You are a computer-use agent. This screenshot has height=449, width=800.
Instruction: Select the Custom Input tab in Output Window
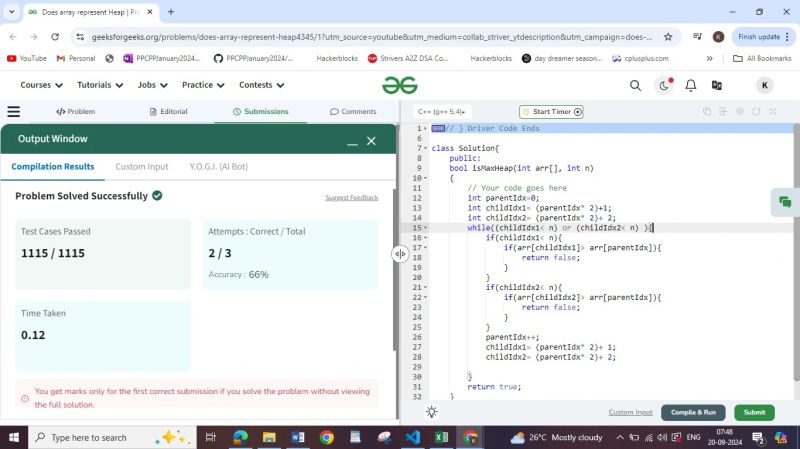point(141,167)
